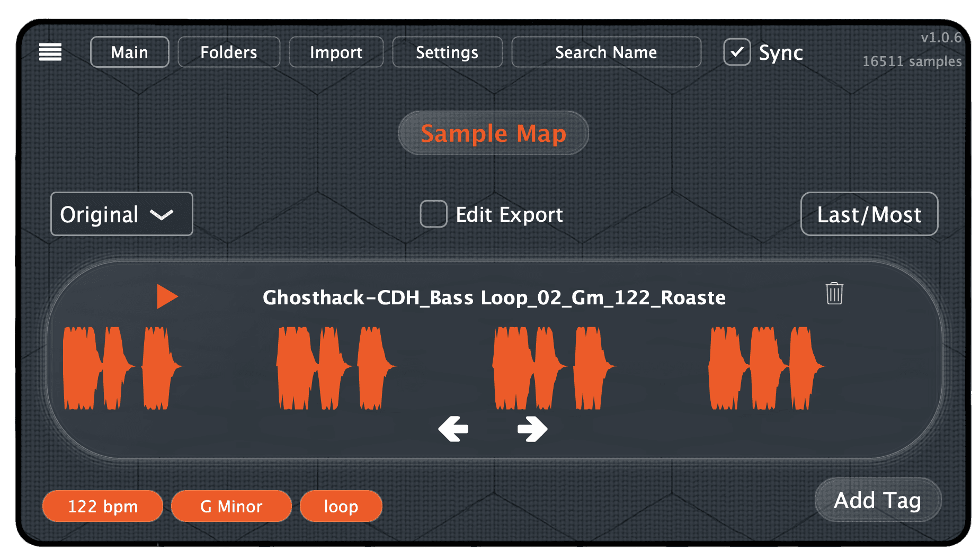Click the Last/Most button
The height and width of the screenshot is (560, 980).
tap(869, 214)
